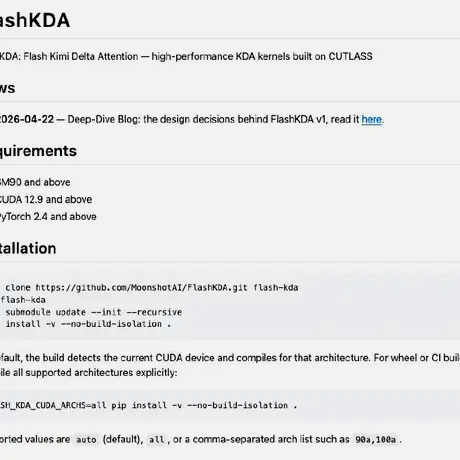Click the 2026-04-22 news date text
This screenshot has width=460, height=460.
click(27, 119)
